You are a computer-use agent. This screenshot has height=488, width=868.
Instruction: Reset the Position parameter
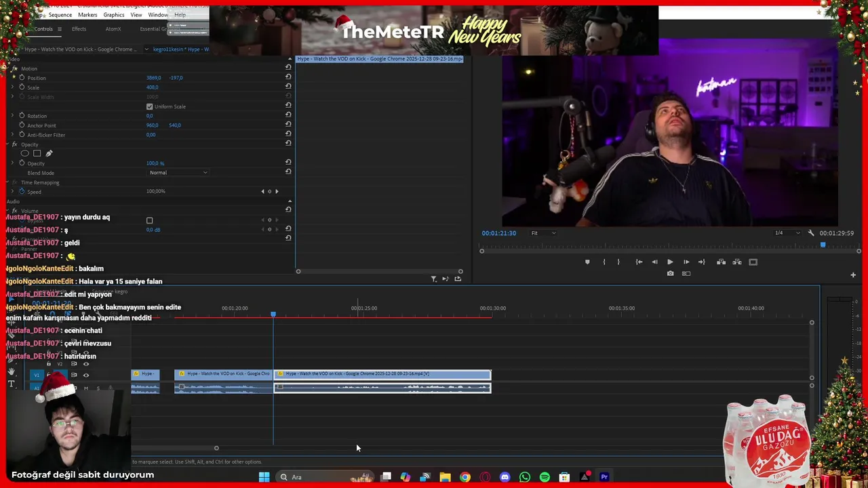(288, 77)
